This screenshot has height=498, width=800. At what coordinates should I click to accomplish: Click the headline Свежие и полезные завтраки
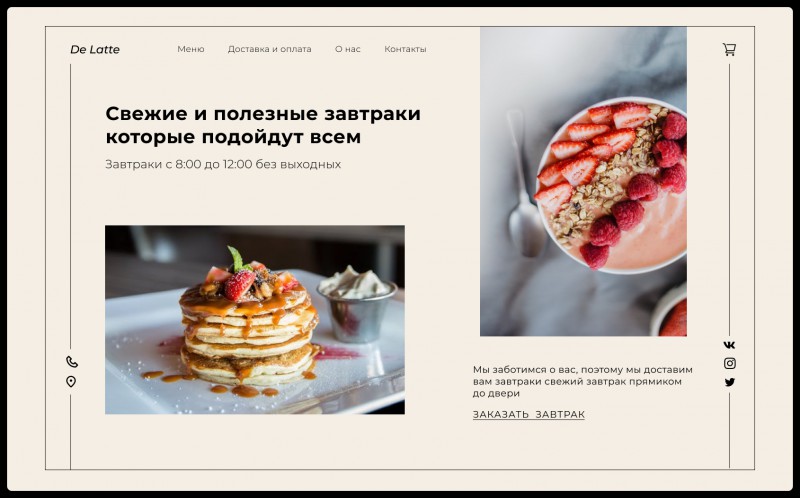point(263,113)
